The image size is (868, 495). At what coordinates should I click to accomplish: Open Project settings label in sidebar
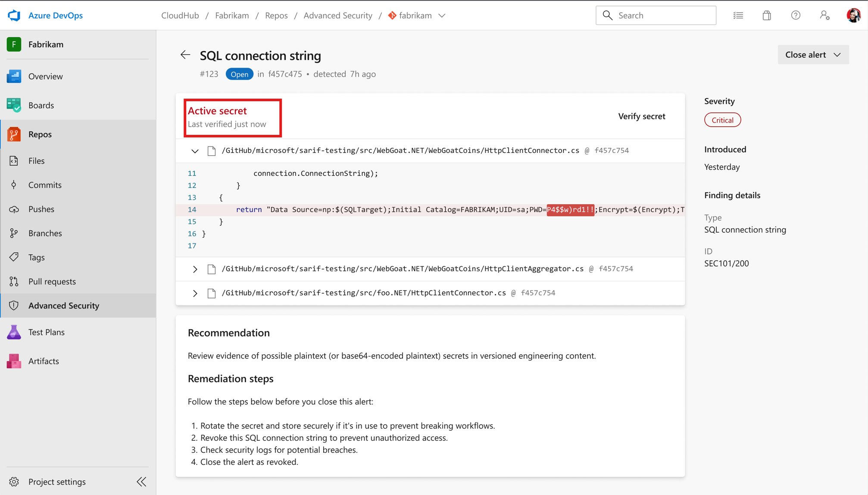(x=57, y=482)
